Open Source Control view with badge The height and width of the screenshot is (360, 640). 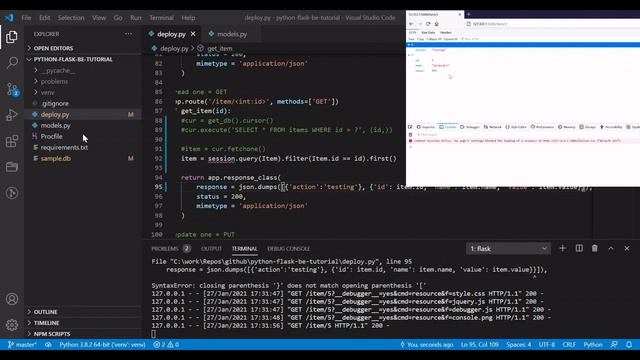(12, 89)
